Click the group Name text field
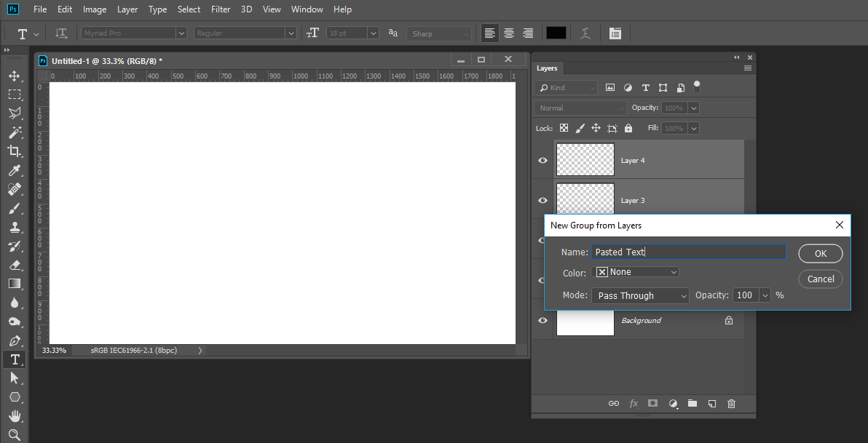This screenshot has height=443, width=868. point(688,252)
